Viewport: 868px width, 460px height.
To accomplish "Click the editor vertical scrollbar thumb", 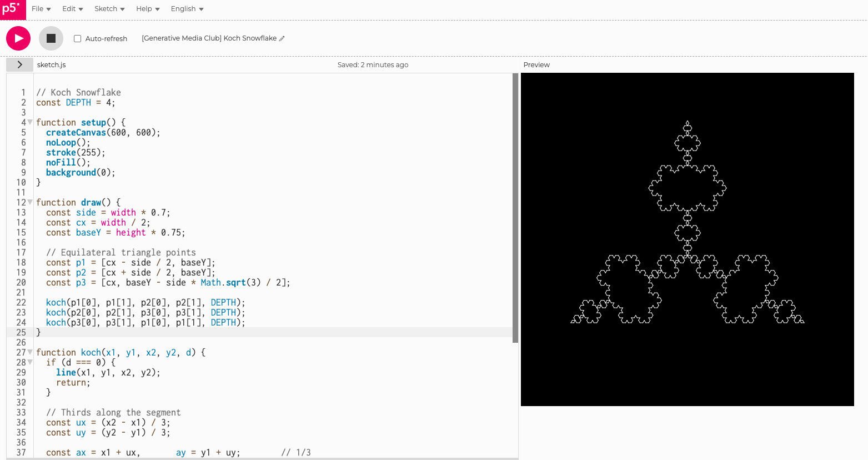I will coord(515,208).
